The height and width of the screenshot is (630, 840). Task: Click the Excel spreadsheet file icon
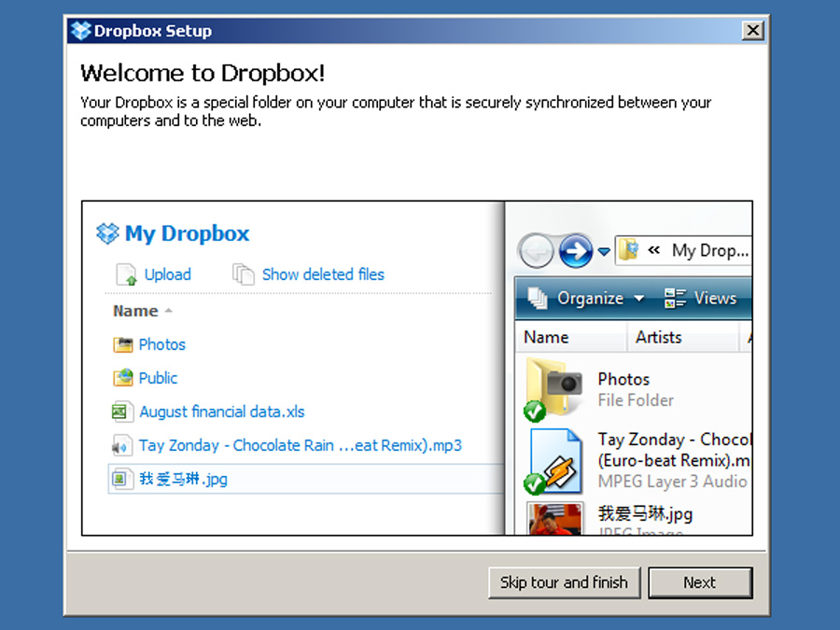point(120,412)
